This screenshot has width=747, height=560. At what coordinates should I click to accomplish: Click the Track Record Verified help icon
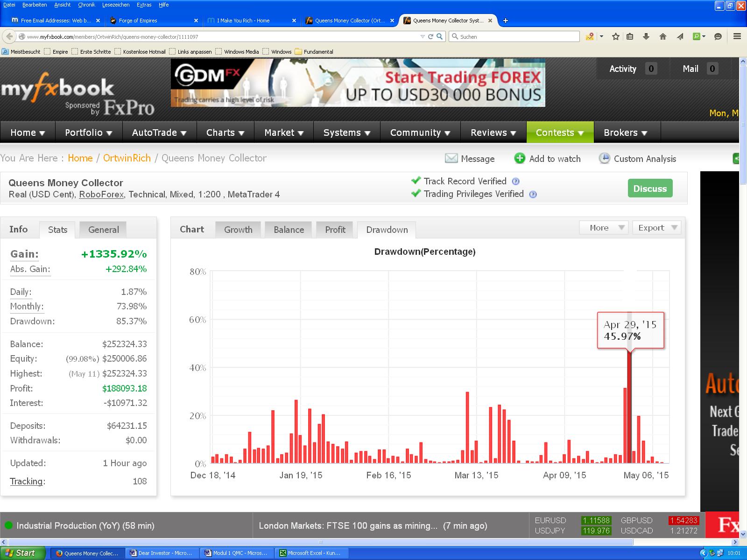pyautogui.click(x=515, y=182)
